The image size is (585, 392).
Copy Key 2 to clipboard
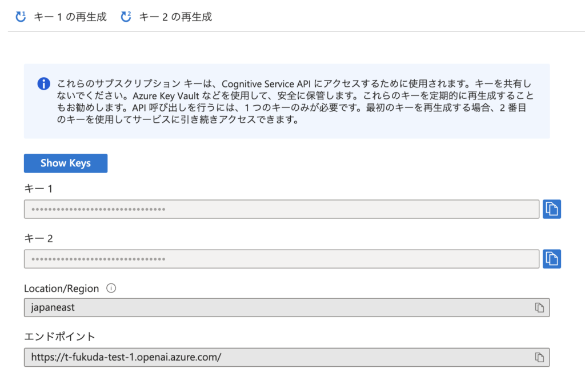coord(551,259)
